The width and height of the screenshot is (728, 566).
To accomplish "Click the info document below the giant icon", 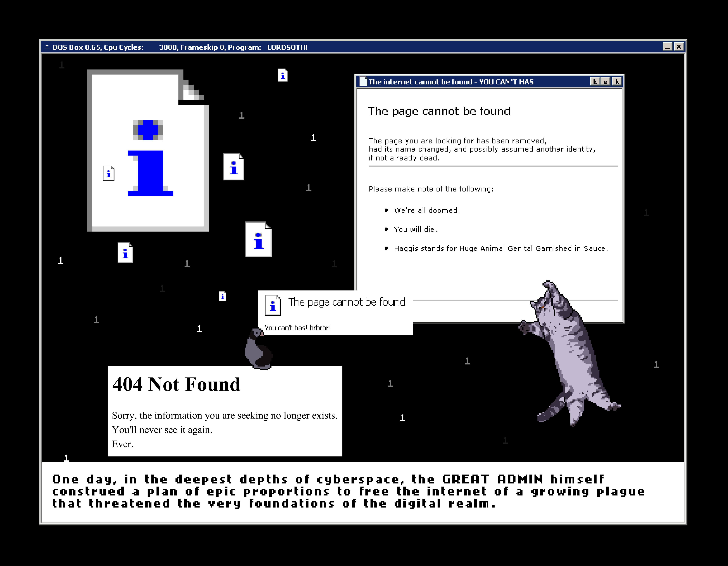I will [x=125, y=253].
